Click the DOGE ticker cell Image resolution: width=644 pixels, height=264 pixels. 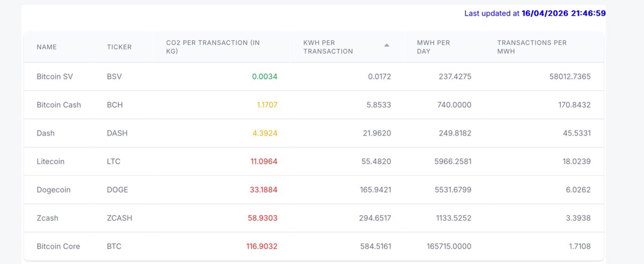click(x=118, y=190)
